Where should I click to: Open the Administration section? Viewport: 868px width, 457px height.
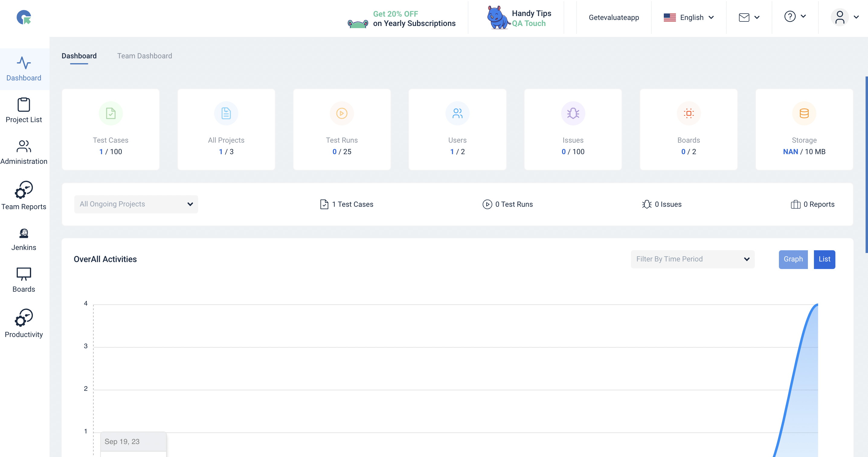pyautogui.click(x=24, y=152)
